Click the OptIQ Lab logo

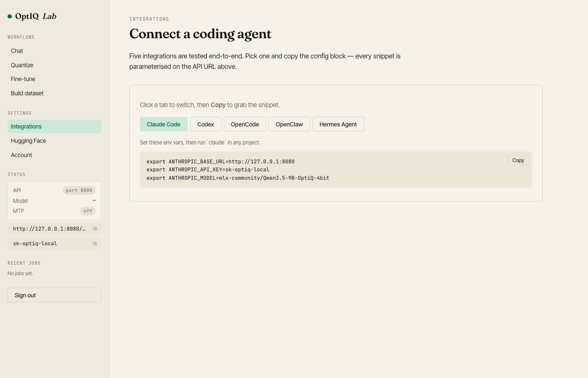tap(32, 16)
